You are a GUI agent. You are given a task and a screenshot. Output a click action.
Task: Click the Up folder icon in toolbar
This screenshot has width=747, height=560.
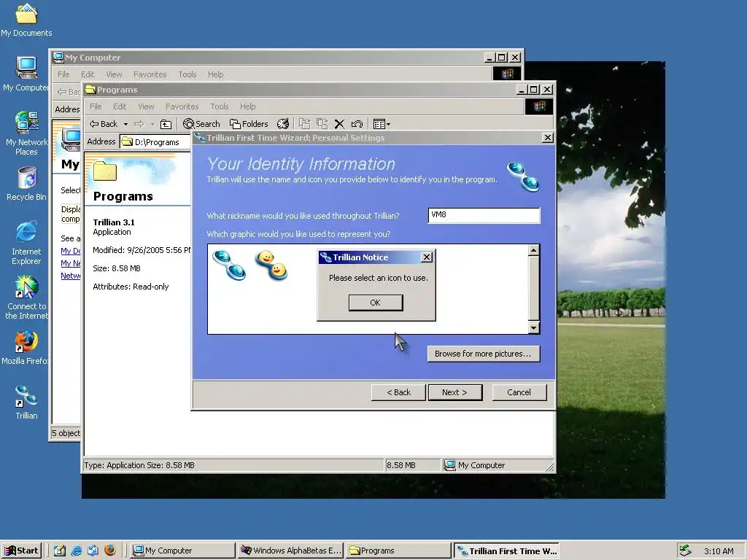(166, 124)
